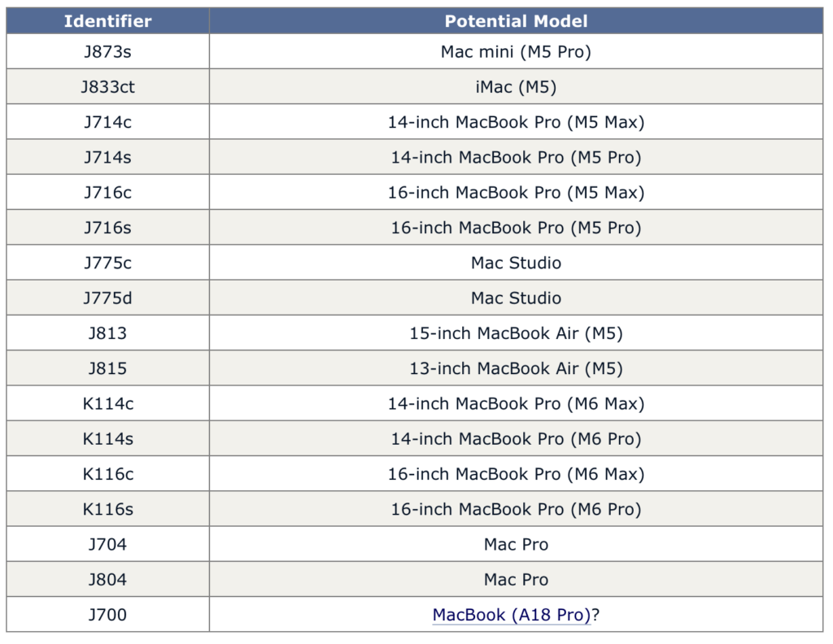Select the J815 identifier cell

[107, 368]
